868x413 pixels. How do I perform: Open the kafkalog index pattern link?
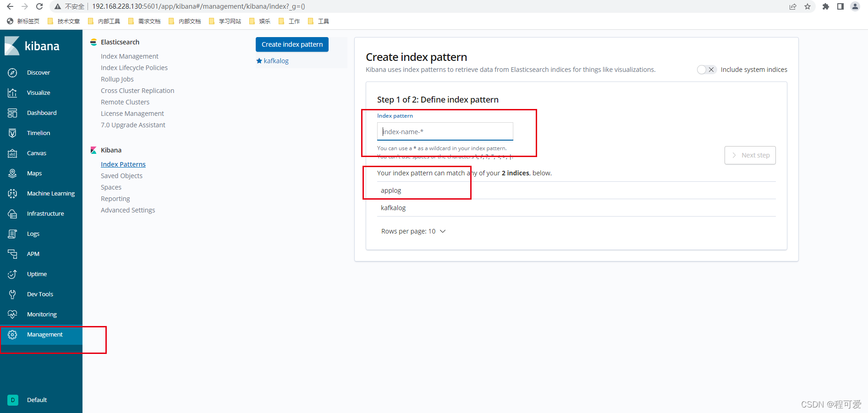point(276,61)
